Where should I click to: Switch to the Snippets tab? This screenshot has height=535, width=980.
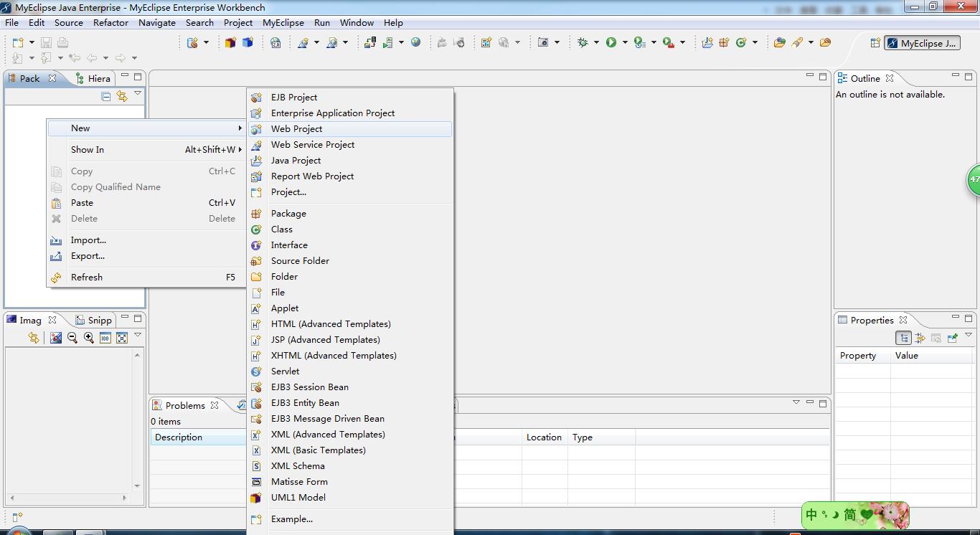[93, 320]
